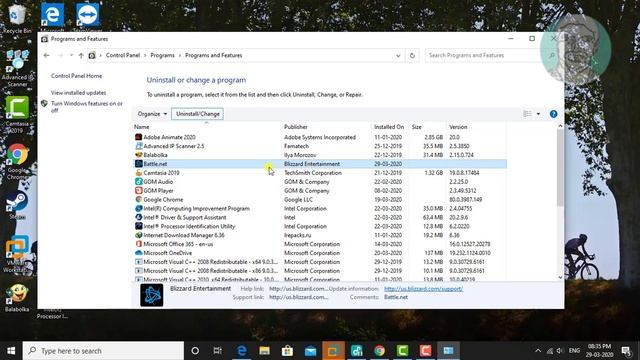The width and height of the screenshot is (640, 360).
Task: Expand the address bar history dropdown
Action: tap(398, 56)
